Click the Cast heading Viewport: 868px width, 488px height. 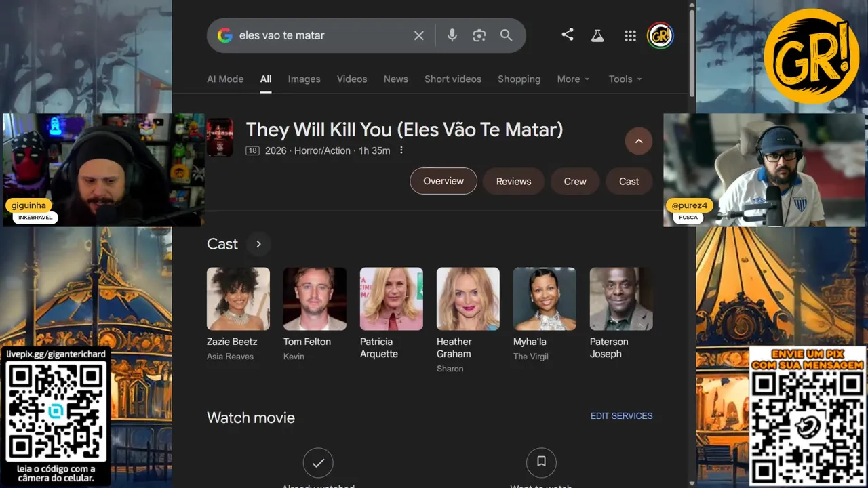pos(222,244)
